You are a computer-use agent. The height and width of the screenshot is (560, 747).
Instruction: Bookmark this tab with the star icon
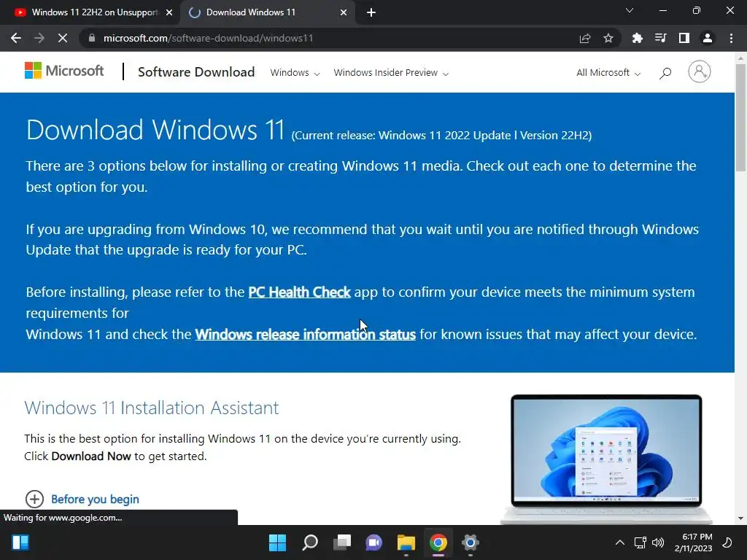point(608,38)
